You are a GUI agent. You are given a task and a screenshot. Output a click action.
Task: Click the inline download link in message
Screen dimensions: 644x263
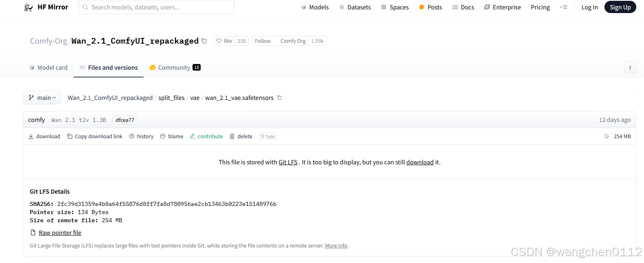420,162
